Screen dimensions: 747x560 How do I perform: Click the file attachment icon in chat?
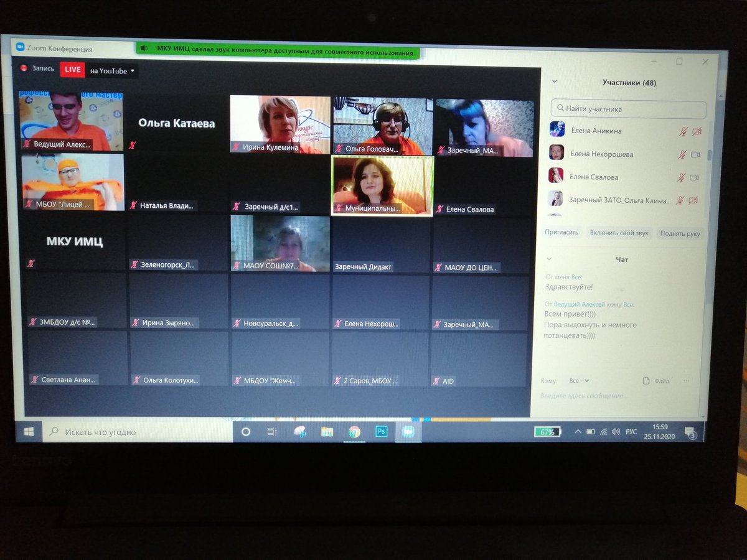tap(646, 380)
